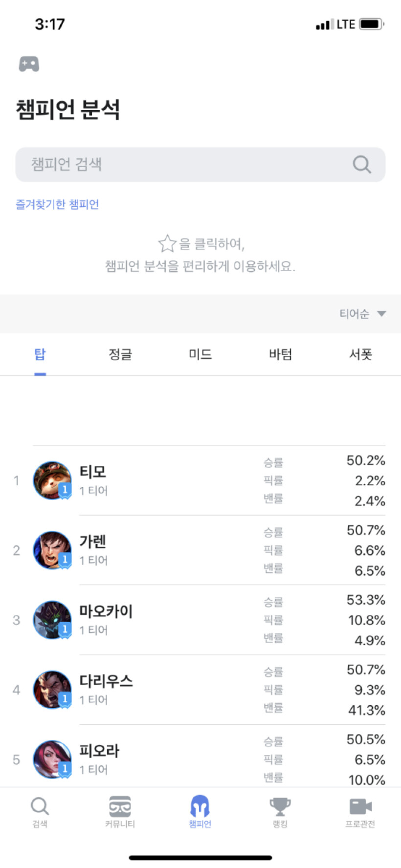This screenshot has width=401, height=868.
Task: Switch to the 미드 tab
Action: (x=200, y=354)
